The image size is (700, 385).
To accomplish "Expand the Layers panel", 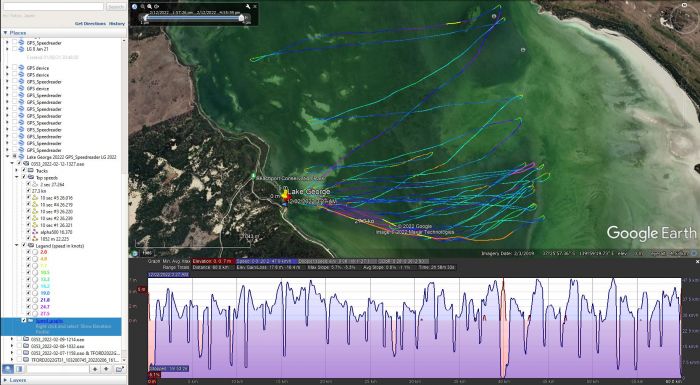I will pyautogui.click(x=5, y=381).
